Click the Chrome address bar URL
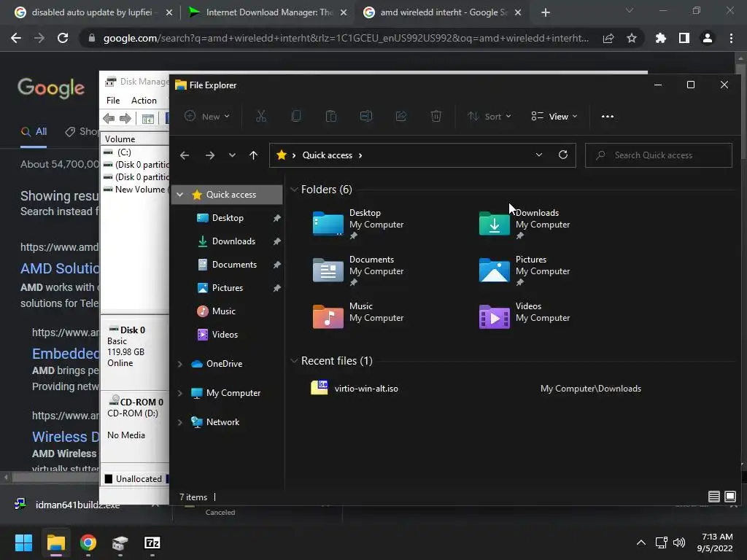Image resolution: width=747 pixels, height=560 pixels. [x=346, y=38]
